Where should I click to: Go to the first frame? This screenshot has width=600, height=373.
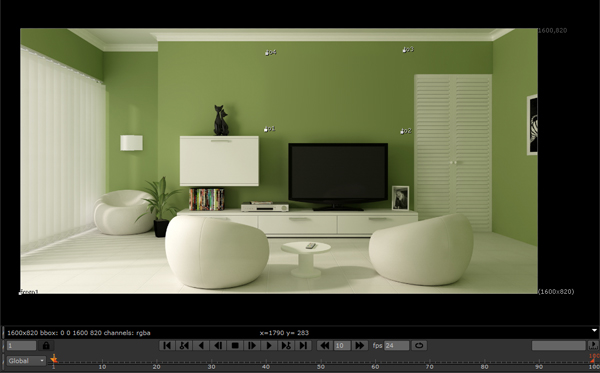pyautogui.click(x=167, y=345)
